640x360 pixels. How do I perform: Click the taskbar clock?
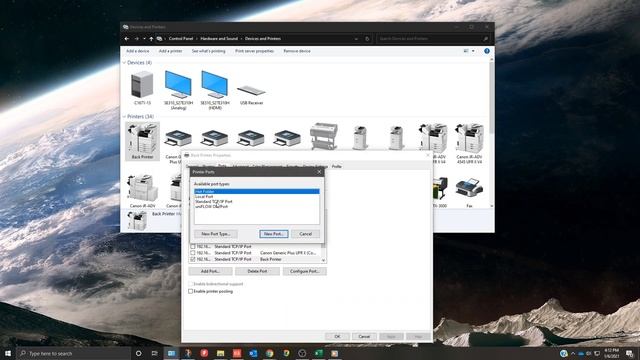(611, 353)
